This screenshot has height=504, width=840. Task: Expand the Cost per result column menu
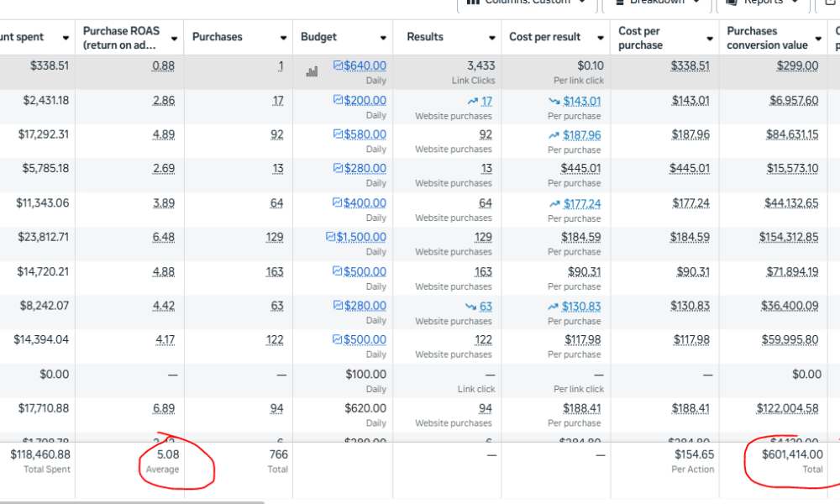pyautogui.click(x=601, y=39)
